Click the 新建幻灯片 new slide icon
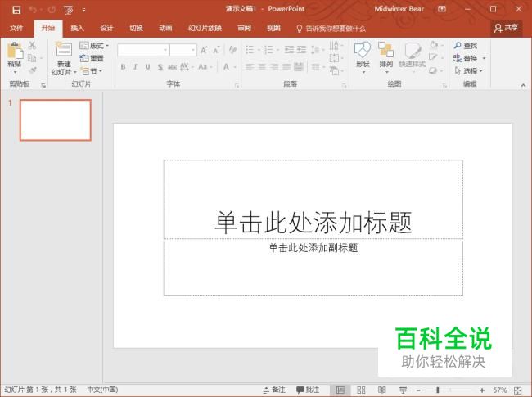Viewport: 532px width, 397px height. point(64,50)
